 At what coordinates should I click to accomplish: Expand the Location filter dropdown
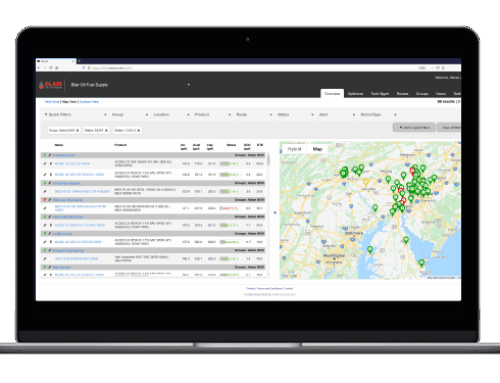171,115
